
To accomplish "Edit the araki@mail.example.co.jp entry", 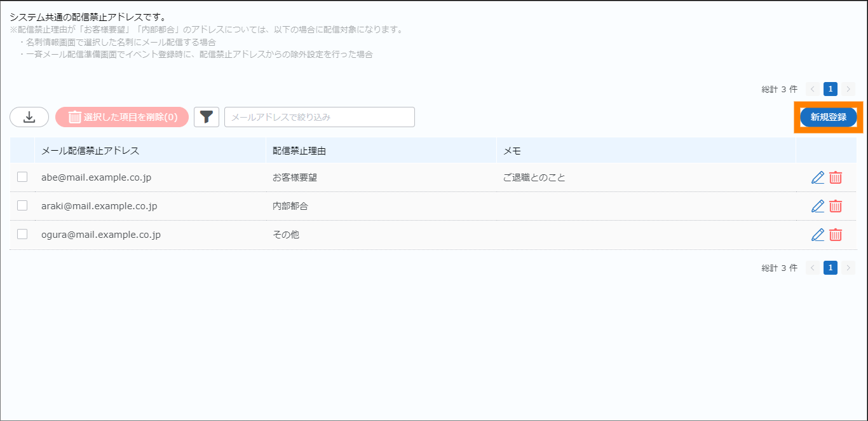I will coord(818,206).
